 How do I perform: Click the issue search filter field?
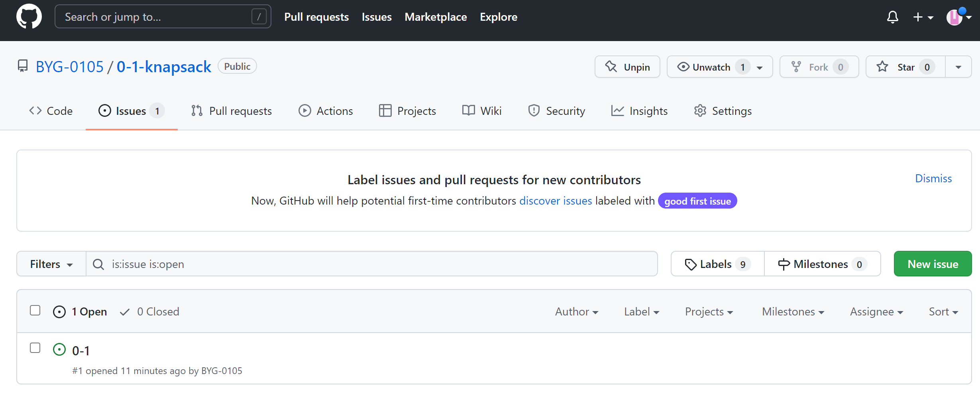coord(371,264)
